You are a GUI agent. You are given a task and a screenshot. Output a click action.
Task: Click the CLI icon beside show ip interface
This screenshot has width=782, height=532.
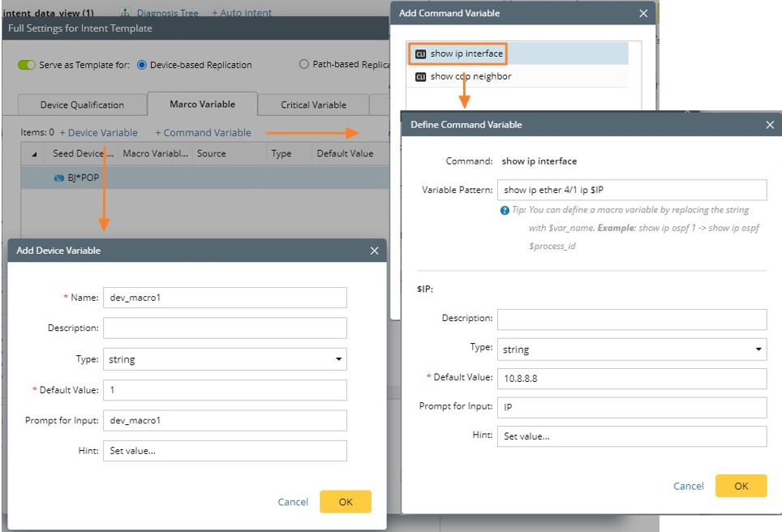420,54
